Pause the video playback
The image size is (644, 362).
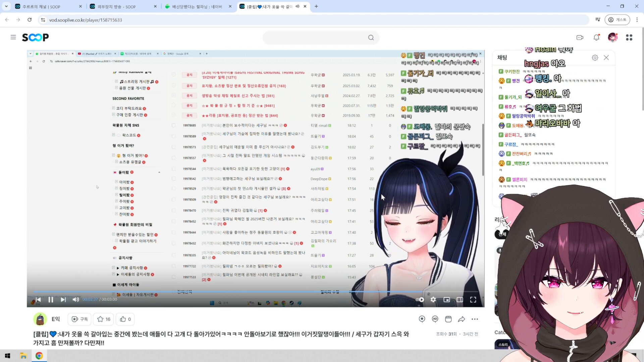(51, 300)
